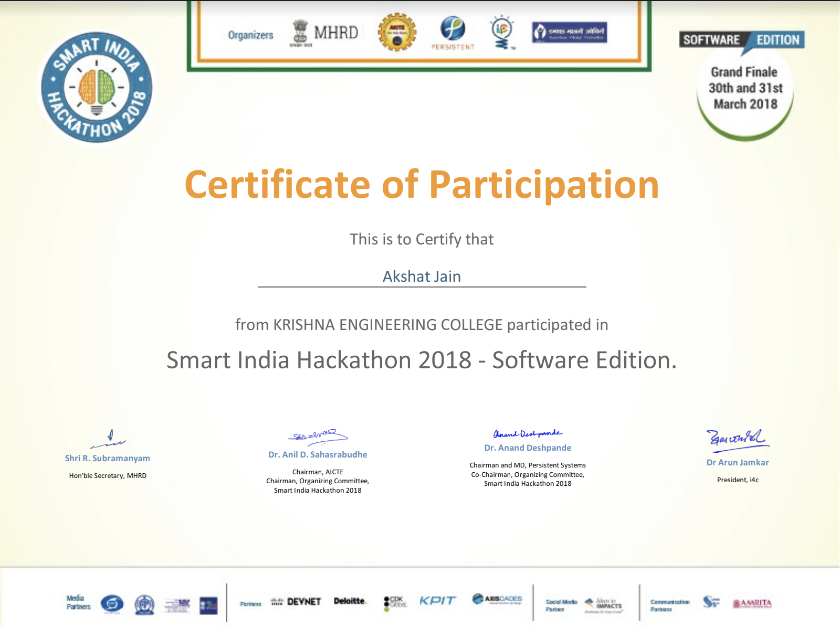Click Dr. Anil D. Sahasrabudhe's name

pyautogui.click(x=318, y=454)
